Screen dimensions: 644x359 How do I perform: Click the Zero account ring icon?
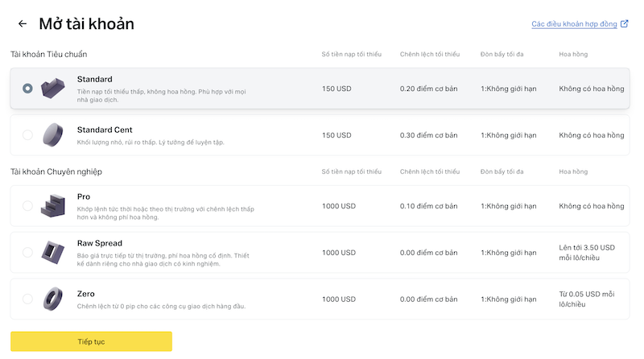pos(53,299)
